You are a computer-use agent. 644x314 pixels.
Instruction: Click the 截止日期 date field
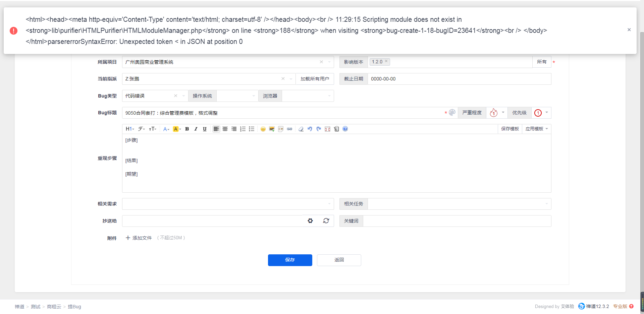pyautogui.click(x=460, y=79)
